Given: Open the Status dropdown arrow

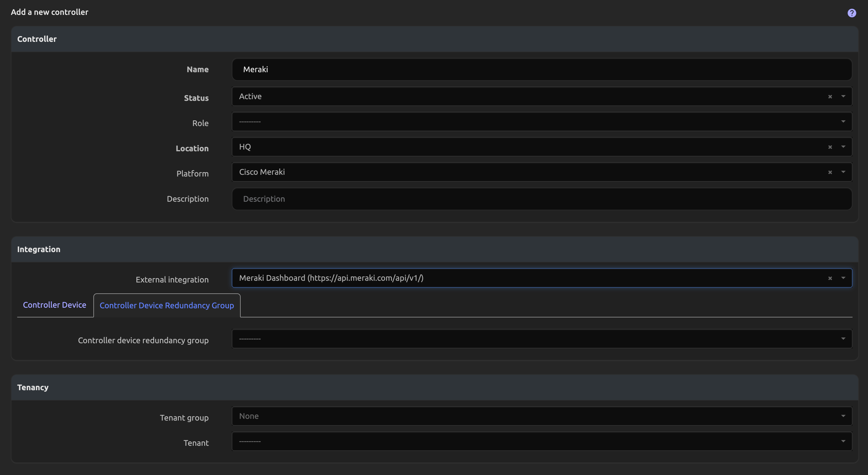Looking at the screenshot, I should (x=843, y=96).
